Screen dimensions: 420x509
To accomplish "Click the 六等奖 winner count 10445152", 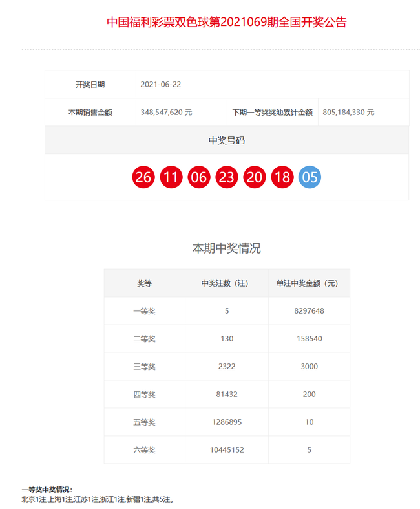I will tap(226, 450).
